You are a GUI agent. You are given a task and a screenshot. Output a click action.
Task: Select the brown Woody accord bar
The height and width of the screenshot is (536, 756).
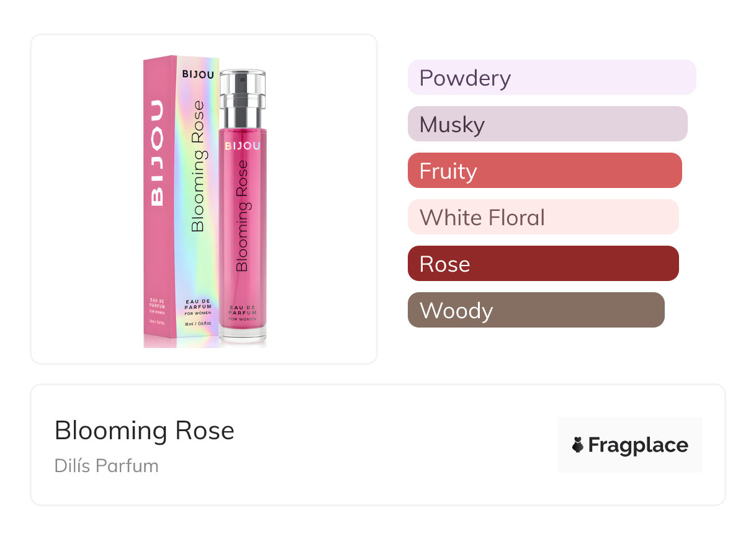click(x=536, y=310)
